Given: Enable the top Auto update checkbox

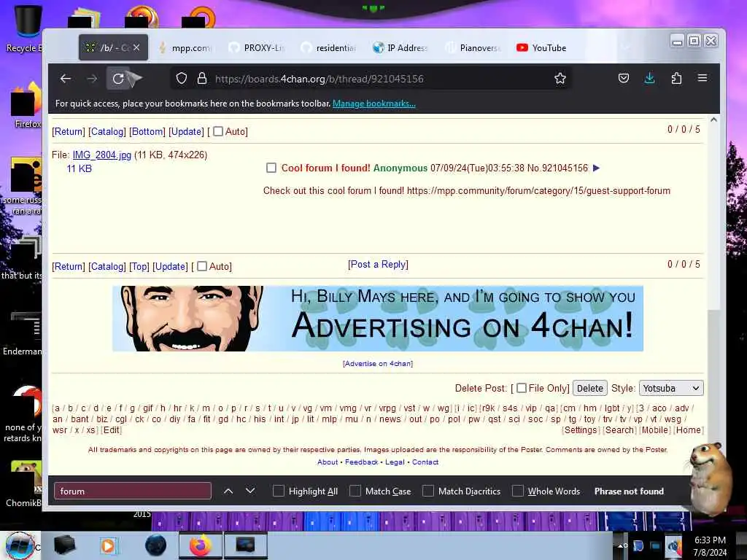Looking at the screenshot, I should [217, 131].
